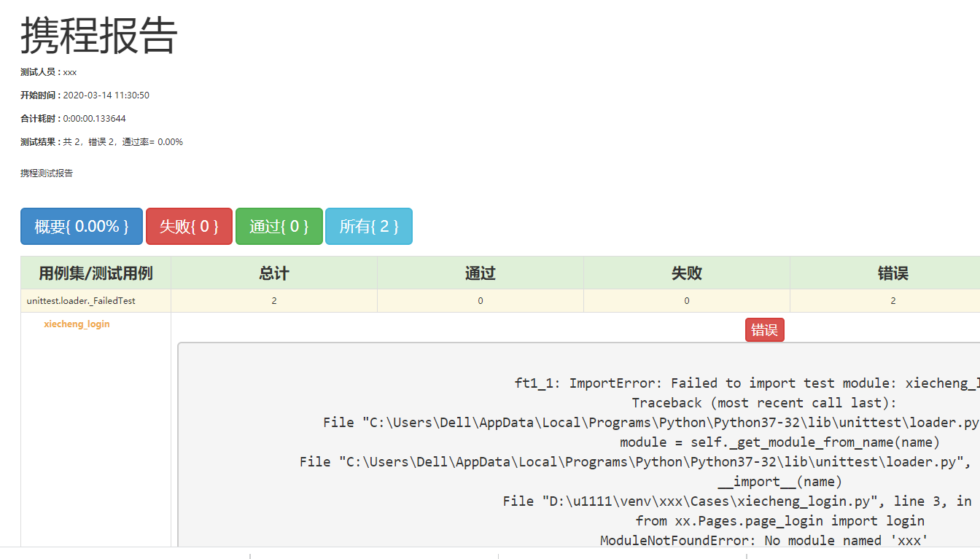Click the ImportError message line in traceback
The width and height of the screenshot is (980, 559).
747,383
